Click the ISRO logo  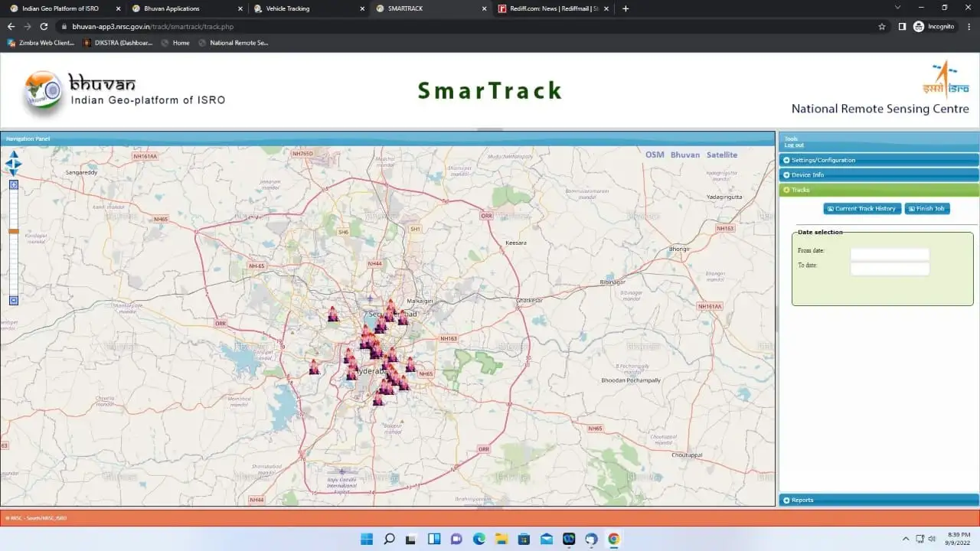(946, 78)
